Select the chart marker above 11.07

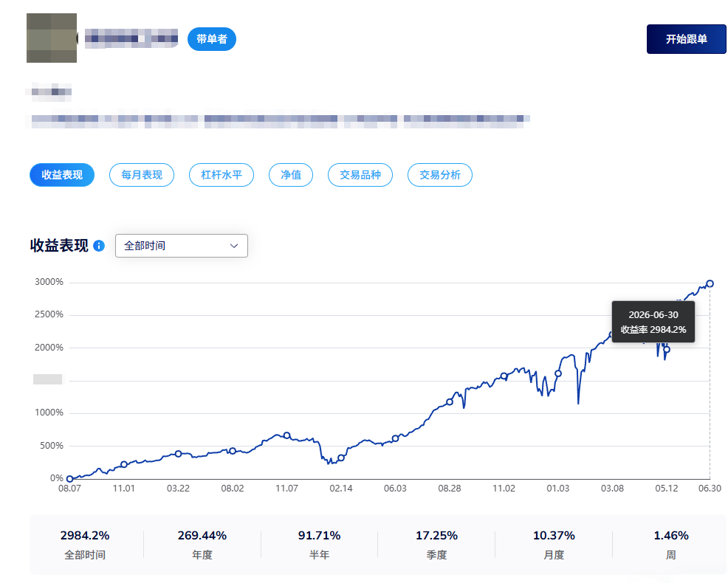tap(287, 435)
